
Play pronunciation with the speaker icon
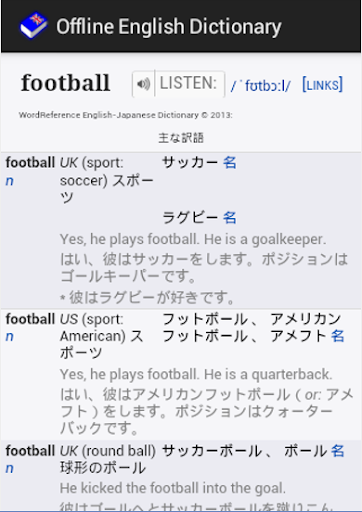144,84
